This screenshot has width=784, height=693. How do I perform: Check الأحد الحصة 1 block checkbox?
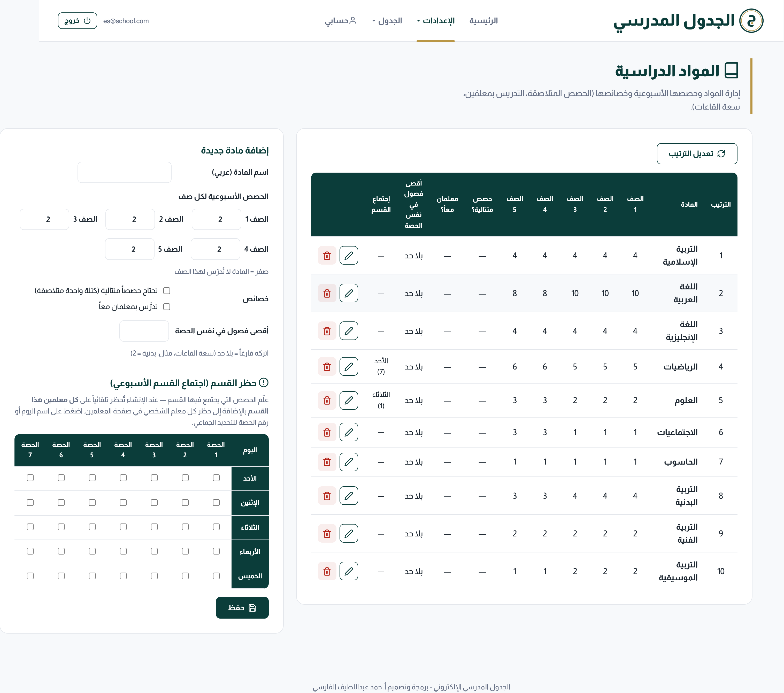point(216,478)
